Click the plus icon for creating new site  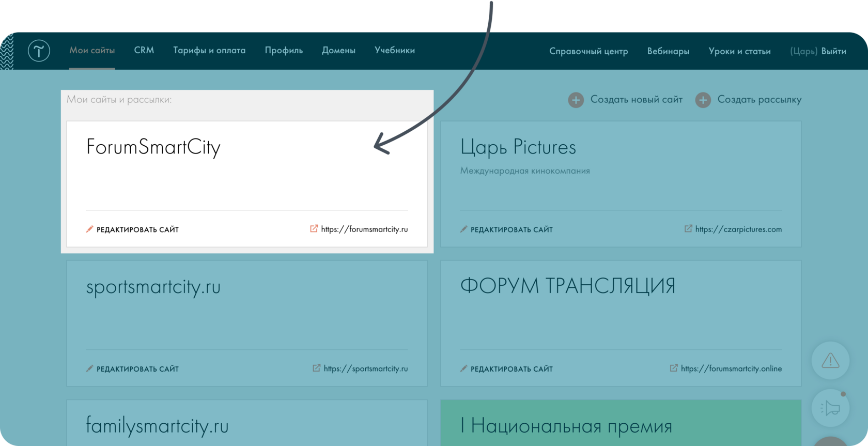576,100
